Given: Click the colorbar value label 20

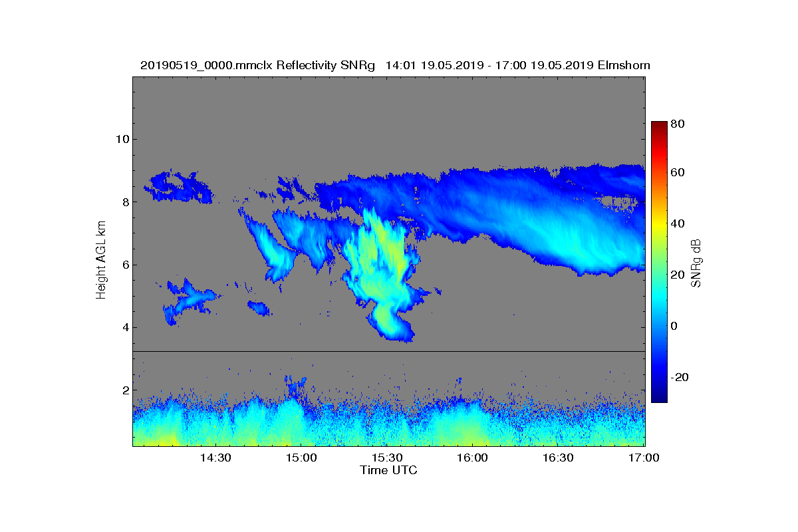Looking at the screenshot, I should (678, 275).
